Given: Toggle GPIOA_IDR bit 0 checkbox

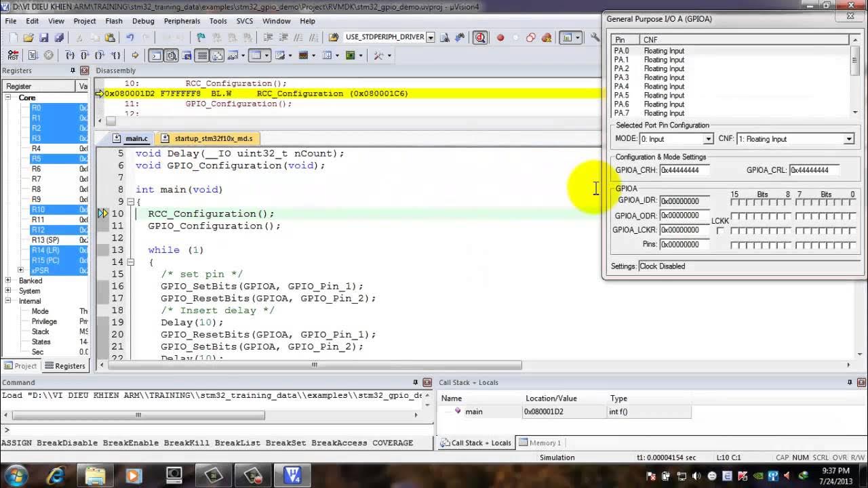Looking at the screenshot, I should tap(852, 202).
